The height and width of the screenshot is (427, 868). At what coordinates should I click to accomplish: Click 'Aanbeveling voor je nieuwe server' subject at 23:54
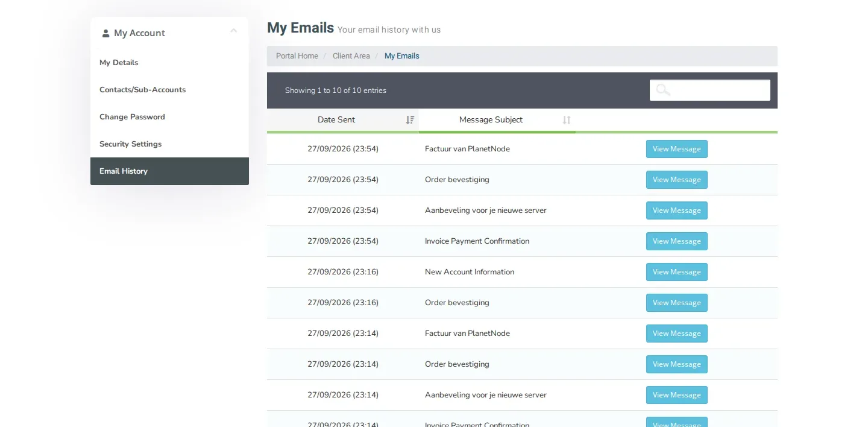(486, 210)
